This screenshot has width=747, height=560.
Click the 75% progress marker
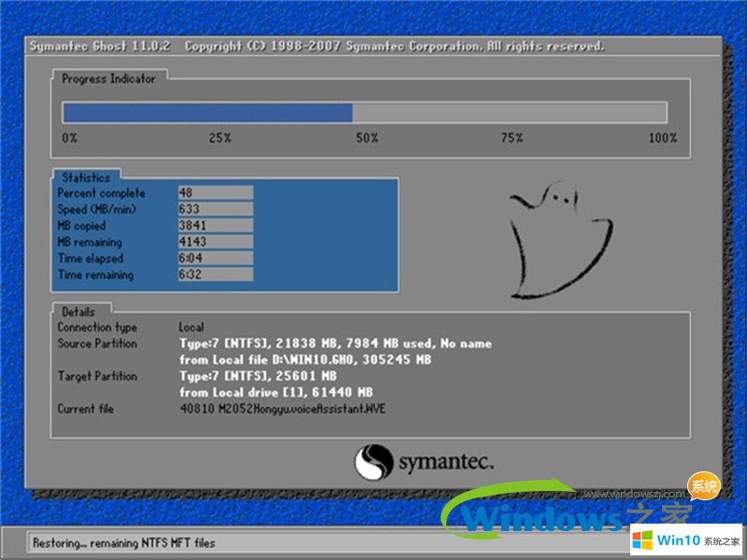(x=512, y=138)
